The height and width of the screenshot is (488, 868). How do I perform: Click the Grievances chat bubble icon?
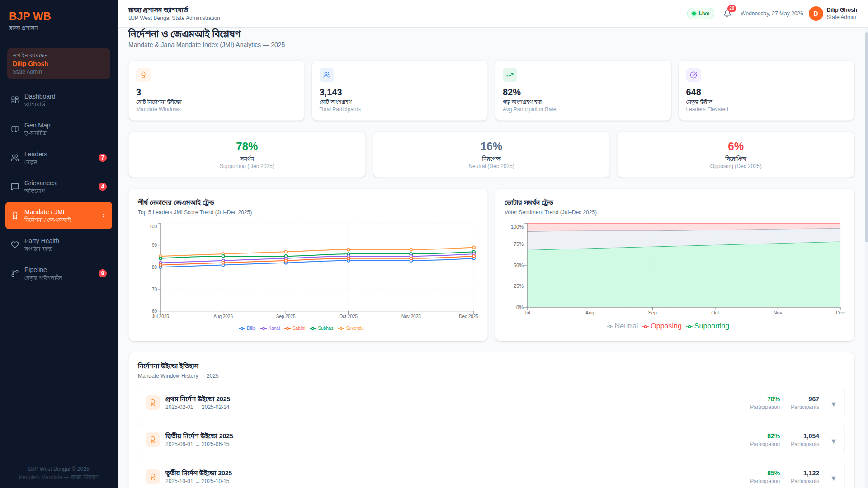pos(15,187)
